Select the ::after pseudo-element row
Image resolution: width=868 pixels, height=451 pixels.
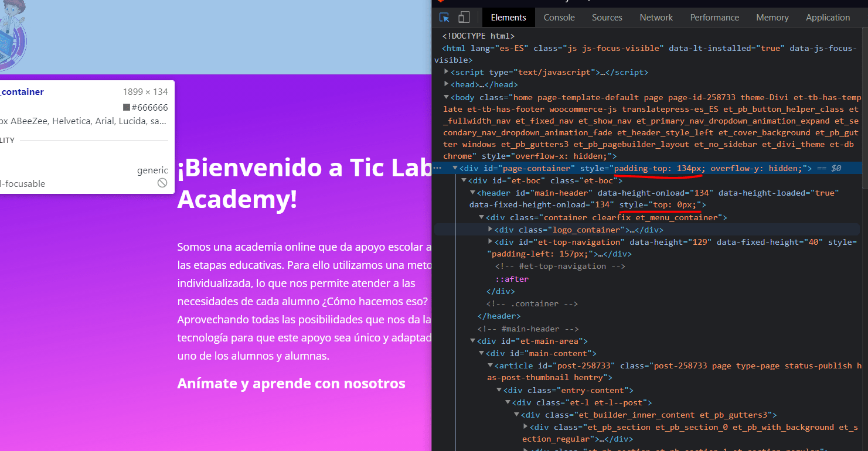512,279
